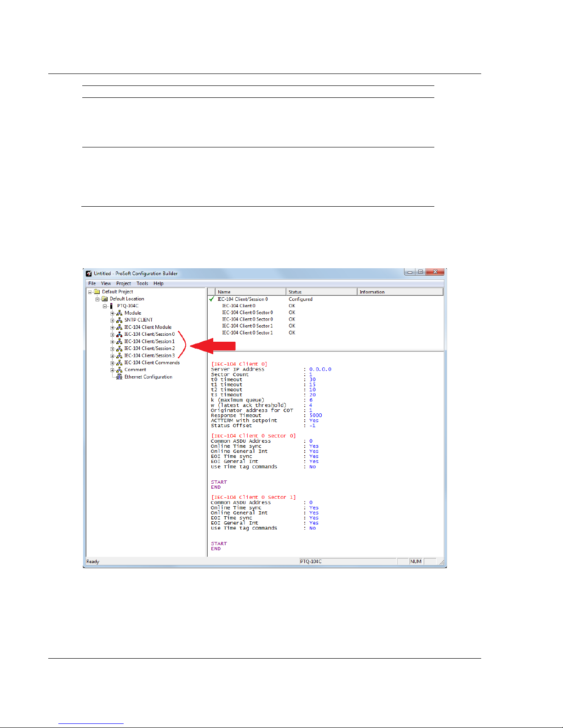Open the File menu
The height and width of the screenshot is (728, 563).
pos(92,283)
